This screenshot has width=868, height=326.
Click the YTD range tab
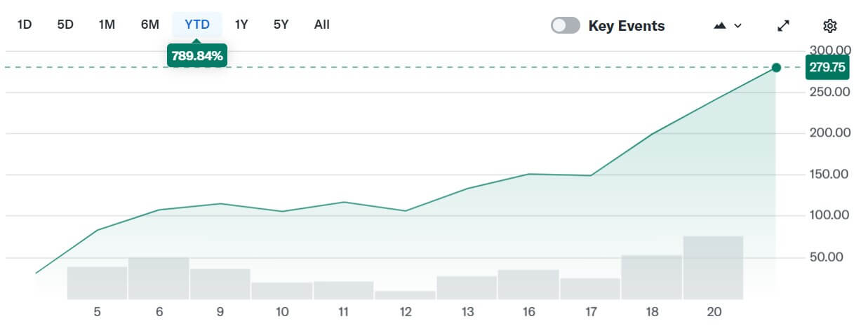click(197, 25)
